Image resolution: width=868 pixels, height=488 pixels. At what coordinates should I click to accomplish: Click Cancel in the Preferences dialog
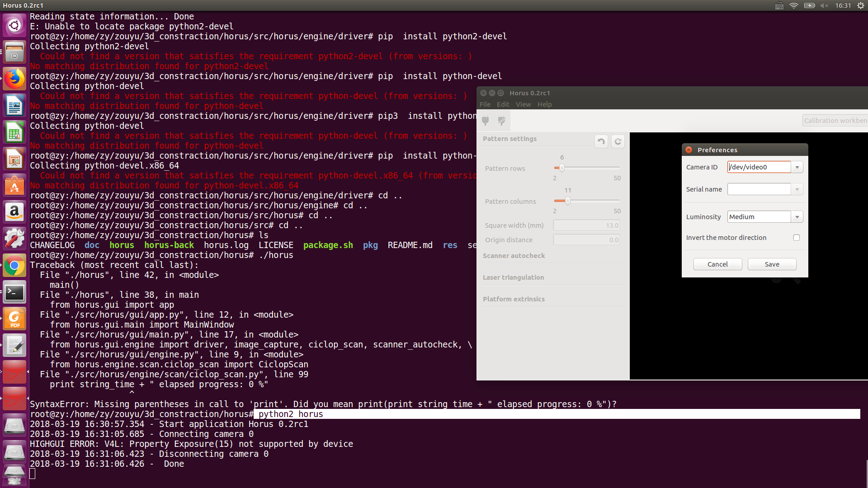click(717, 264)
